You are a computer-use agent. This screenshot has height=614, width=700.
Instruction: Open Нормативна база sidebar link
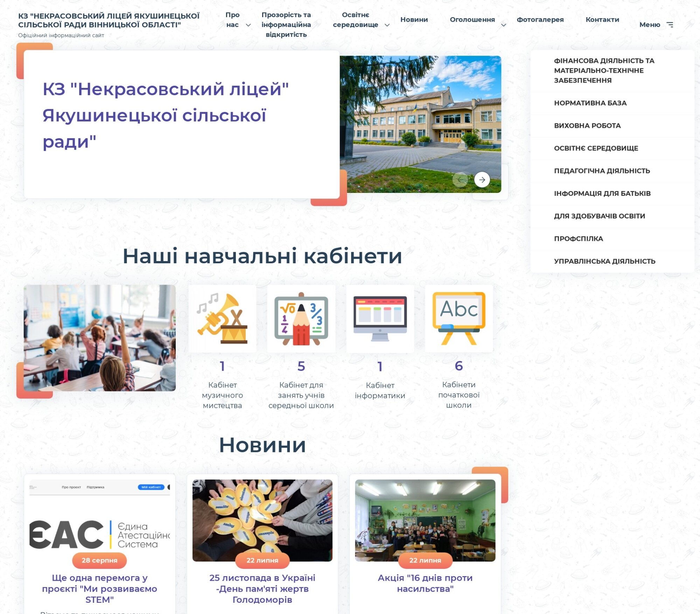(x=590, y=103)
